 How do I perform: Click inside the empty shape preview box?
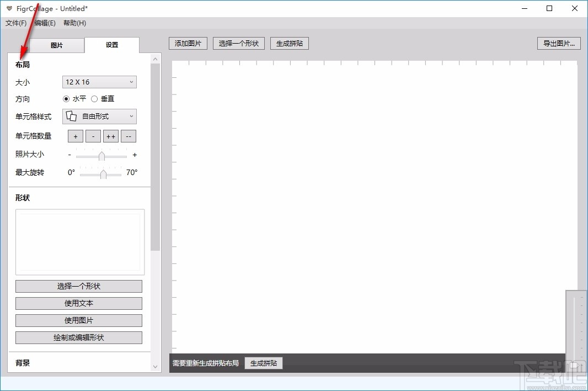coord(79,242)
